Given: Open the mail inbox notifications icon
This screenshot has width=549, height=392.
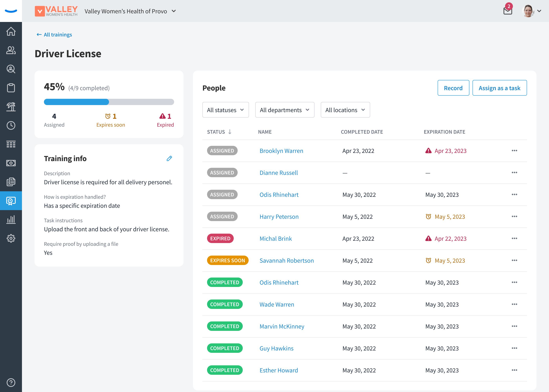Looking at the screenshot, I should (x=508, y=11).
